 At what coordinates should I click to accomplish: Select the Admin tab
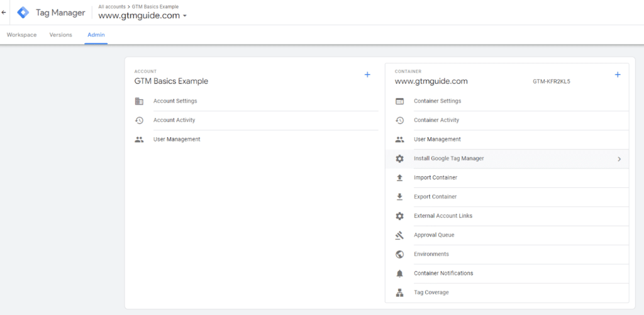coord(96,35)
